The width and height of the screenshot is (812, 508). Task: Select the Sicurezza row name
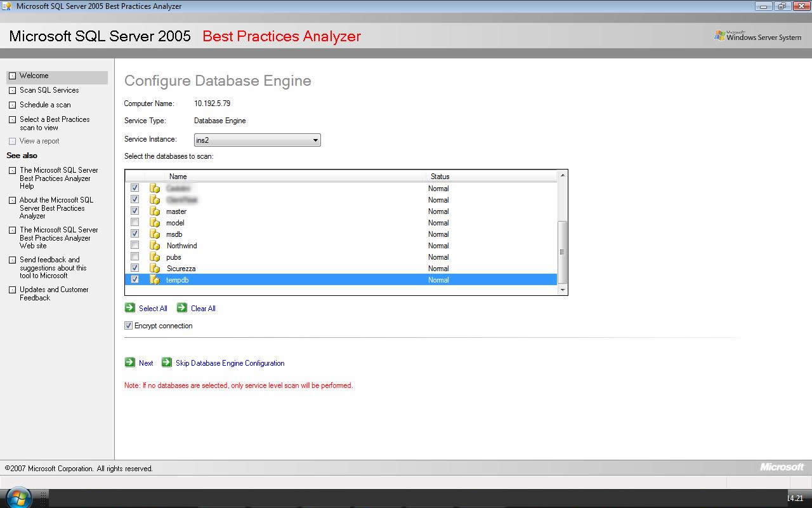[181, 269]
